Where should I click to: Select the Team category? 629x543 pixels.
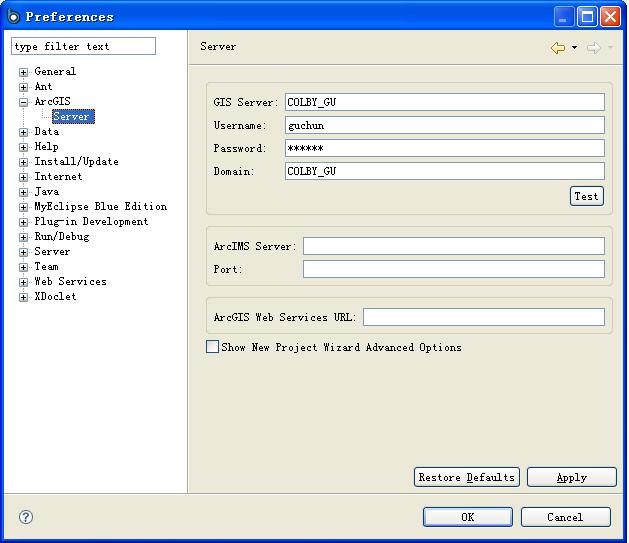click(x=46, y=266)
